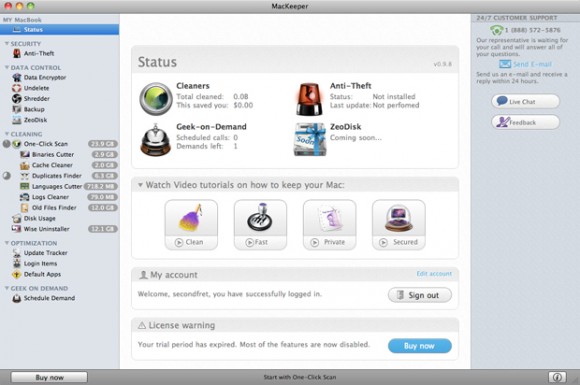The width and height of the screenshot is (580, 385).
Task: Click the ZeoDisk gift box icon
Action: (x=310, y=139)
